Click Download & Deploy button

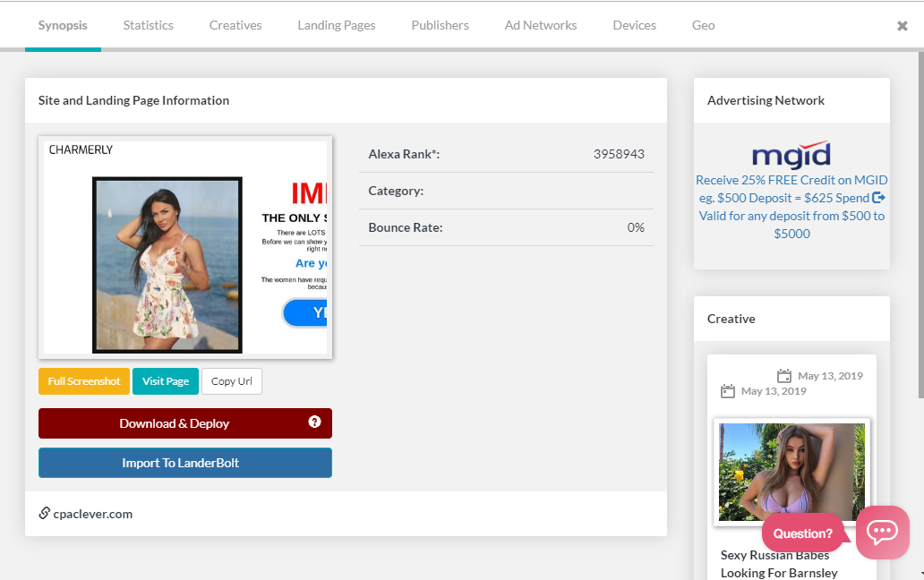click(x=185, y=423)
